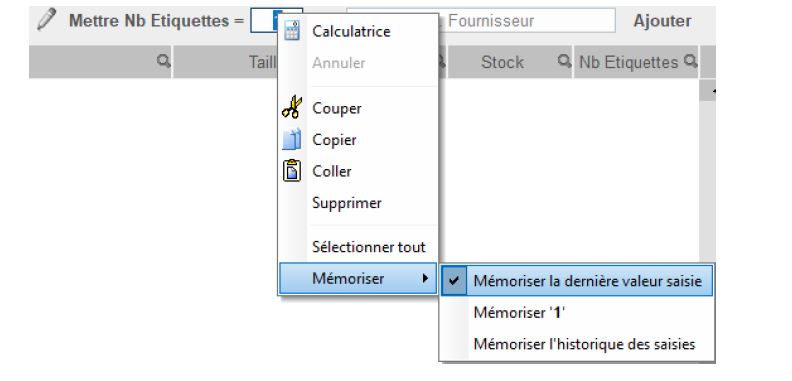Click the Coller clipboard icon
This screenshot has width=792, height=381.
tap(292, 171)
